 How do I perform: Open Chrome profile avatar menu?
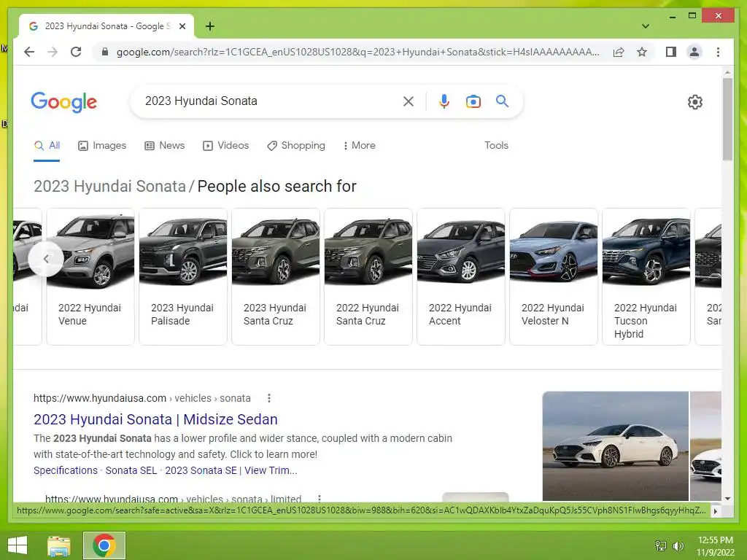[x=694, y=52]
